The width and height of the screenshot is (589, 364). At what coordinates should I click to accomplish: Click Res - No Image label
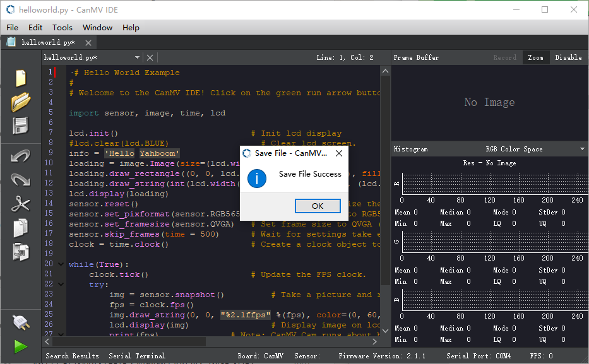pyautogui.click(x=489, y=163)
